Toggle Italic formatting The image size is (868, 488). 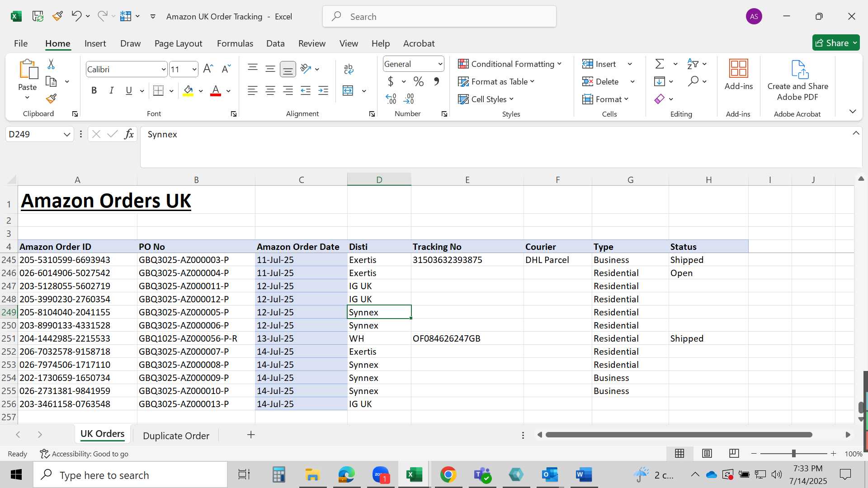click(x=111, y=91)
